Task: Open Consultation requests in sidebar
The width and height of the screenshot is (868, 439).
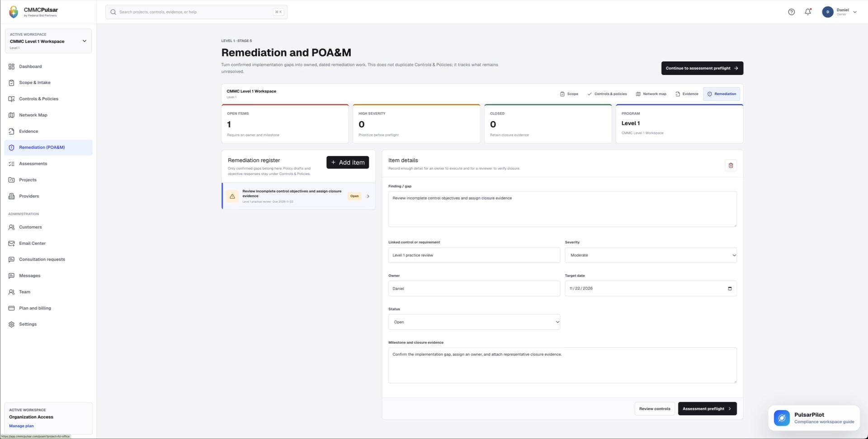Action: (x=48, y=260)
